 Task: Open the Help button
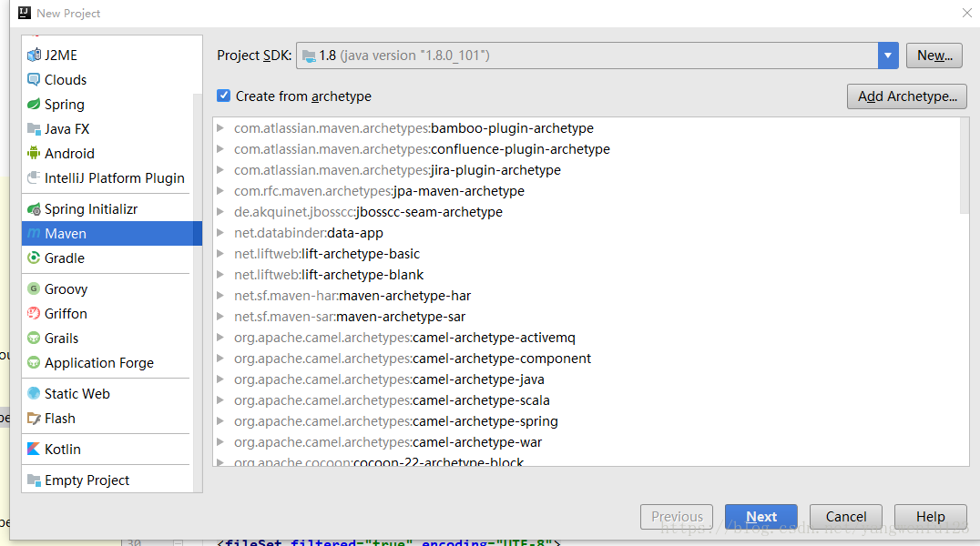(930, 517)
